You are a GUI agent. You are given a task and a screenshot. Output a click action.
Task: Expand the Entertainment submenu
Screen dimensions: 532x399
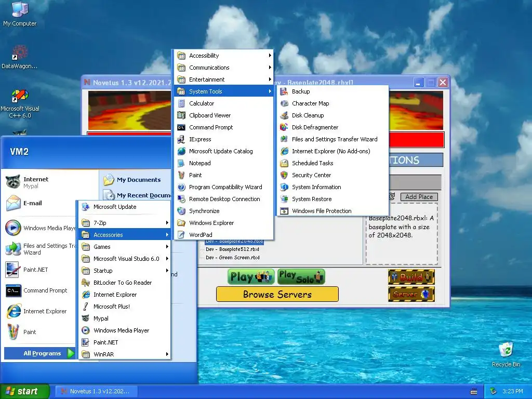224,79
